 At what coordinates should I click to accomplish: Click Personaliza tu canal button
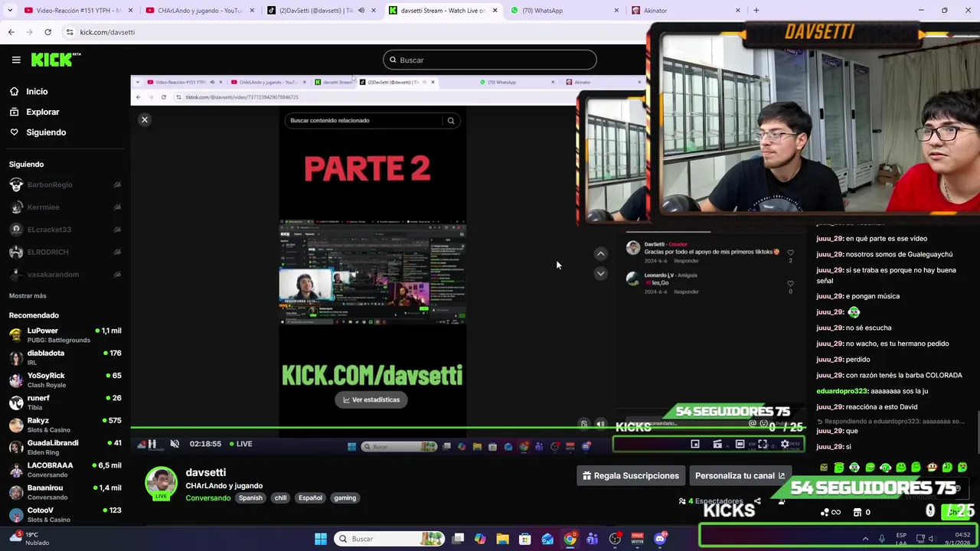click(x=740, y=476)
